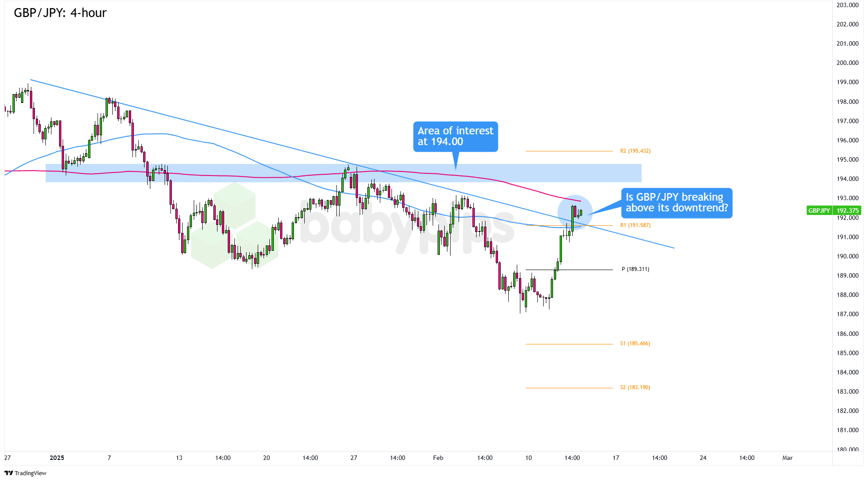The width and height of the screenshot is (868, 481).
Task: Click the 10 date label on the time axis
Action: coord(528,458)
